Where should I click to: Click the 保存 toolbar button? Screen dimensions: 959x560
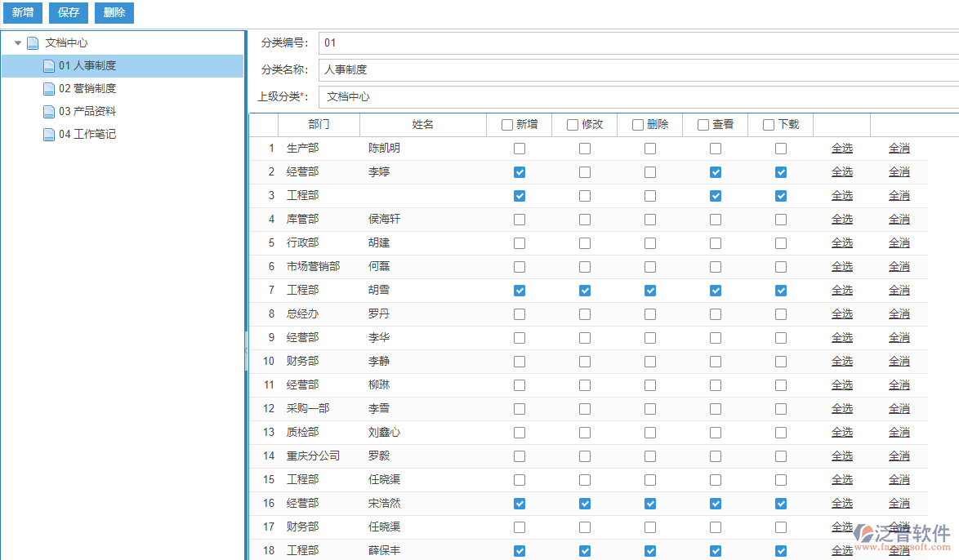[x=68, y=12]
